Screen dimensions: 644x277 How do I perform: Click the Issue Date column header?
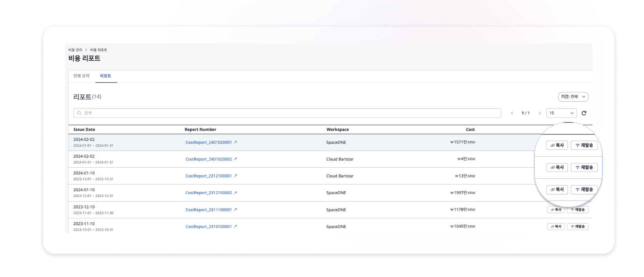pyautogui.click(x=84, y=130)
